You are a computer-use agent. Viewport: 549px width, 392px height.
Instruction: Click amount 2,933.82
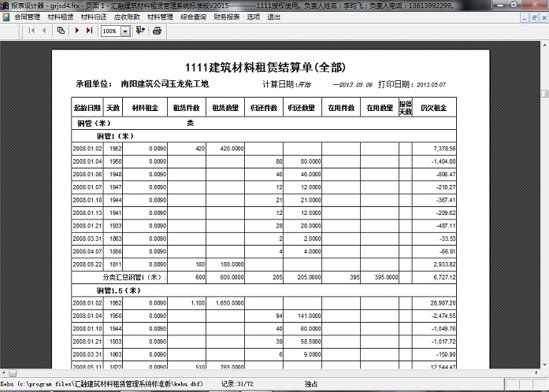(444, 264)
